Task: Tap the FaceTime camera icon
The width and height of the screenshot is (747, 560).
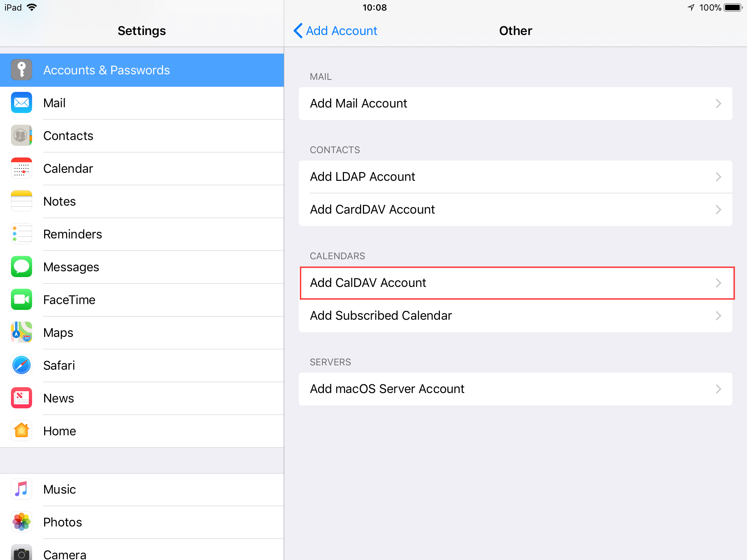Action: tap(22, 300)
